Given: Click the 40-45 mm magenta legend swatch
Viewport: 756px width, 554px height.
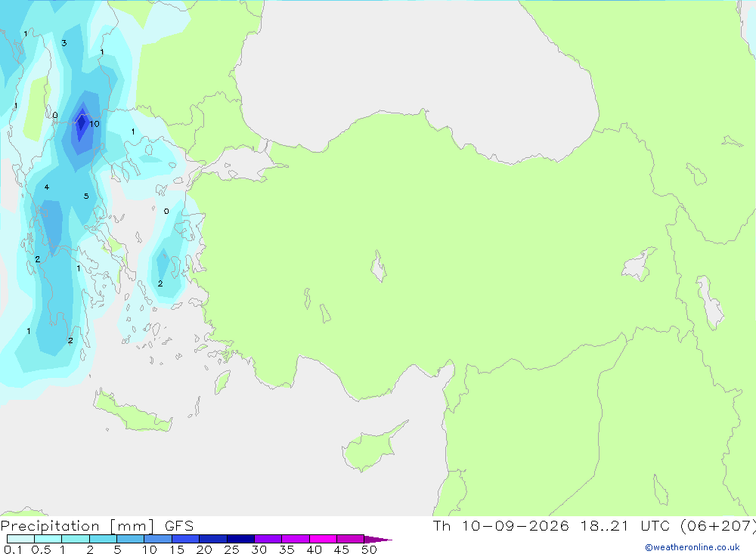Looking at the screenshot, I should [323, 539].
